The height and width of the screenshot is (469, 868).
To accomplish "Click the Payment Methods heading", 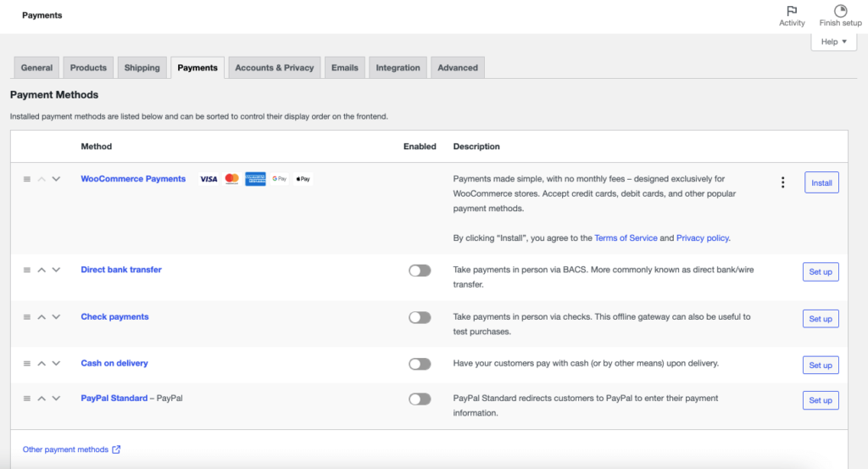I will [x=54, y=95].
